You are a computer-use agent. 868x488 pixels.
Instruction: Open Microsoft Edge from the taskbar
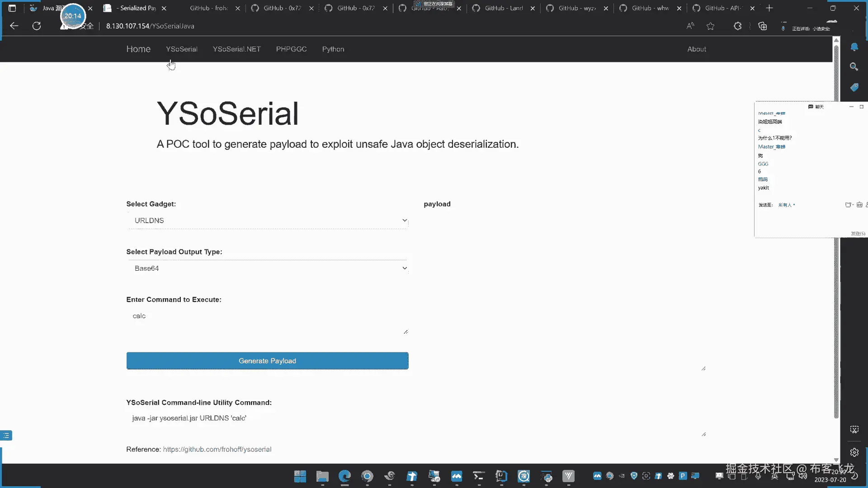344,476
